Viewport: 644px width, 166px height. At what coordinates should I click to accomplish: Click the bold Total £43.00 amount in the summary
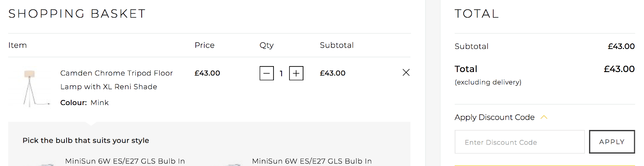coord(619,69)
